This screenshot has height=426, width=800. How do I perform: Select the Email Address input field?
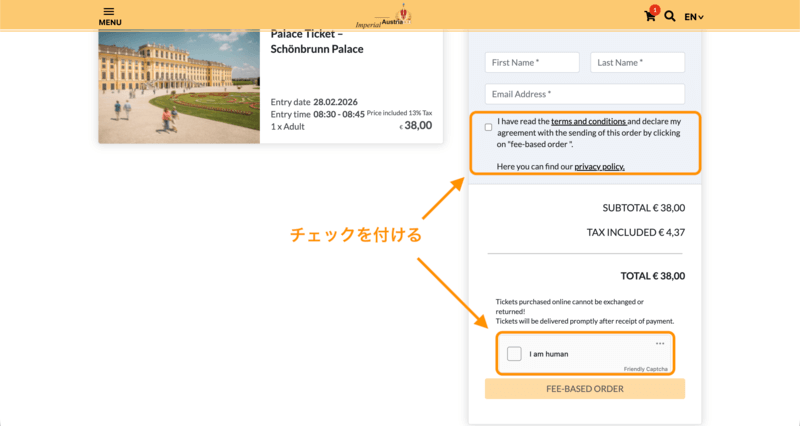(x=584, y=94)
